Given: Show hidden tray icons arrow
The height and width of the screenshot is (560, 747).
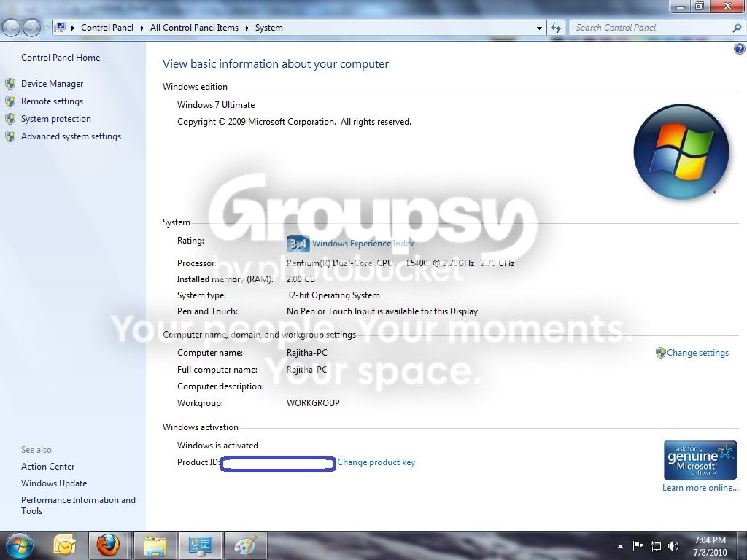Looking at the screenshot, I should point(620,546).
